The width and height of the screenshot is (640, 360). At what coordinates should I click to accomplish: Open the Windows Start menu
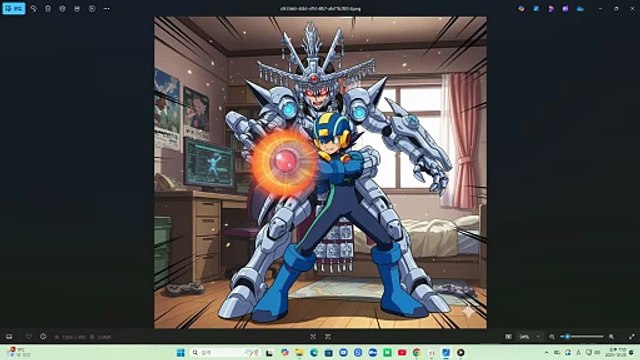click(180, 353)
